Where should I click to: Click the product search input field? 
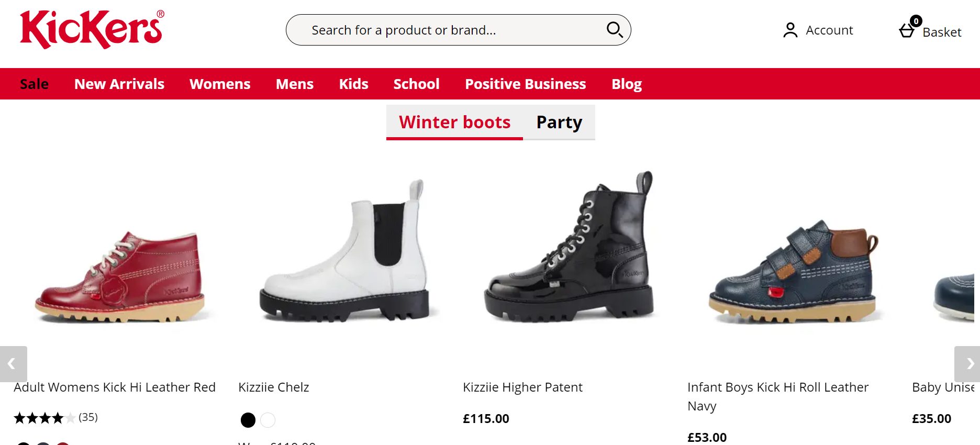pyautogui.click(x=445, y=30)
